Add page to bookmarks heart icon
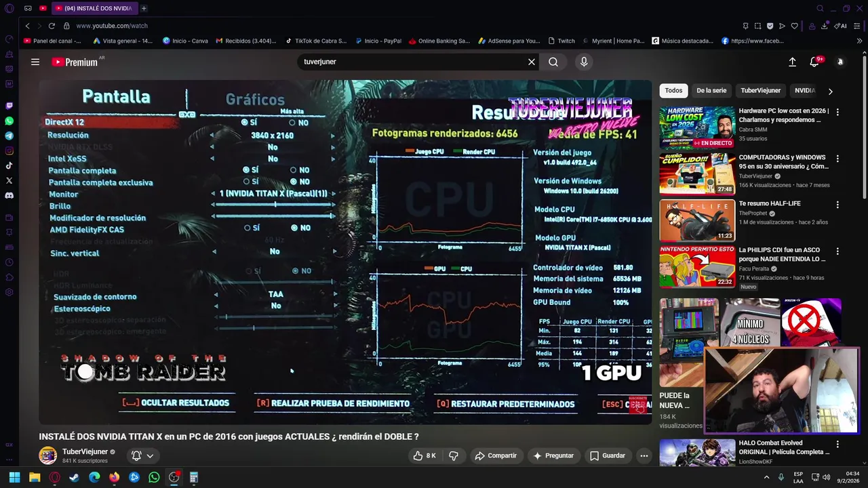This screenshot has width=868, height=488. [x=794, y=26]
